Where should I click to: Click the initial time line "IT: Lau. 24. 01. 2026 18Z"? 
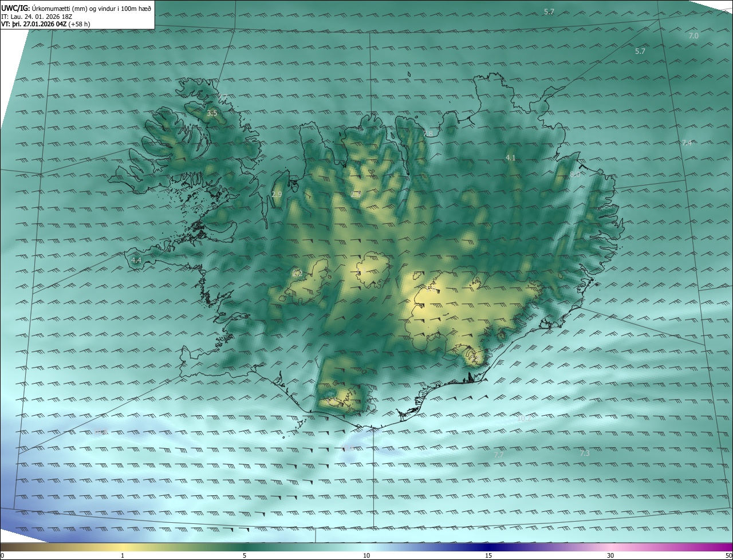coord(37,17)
